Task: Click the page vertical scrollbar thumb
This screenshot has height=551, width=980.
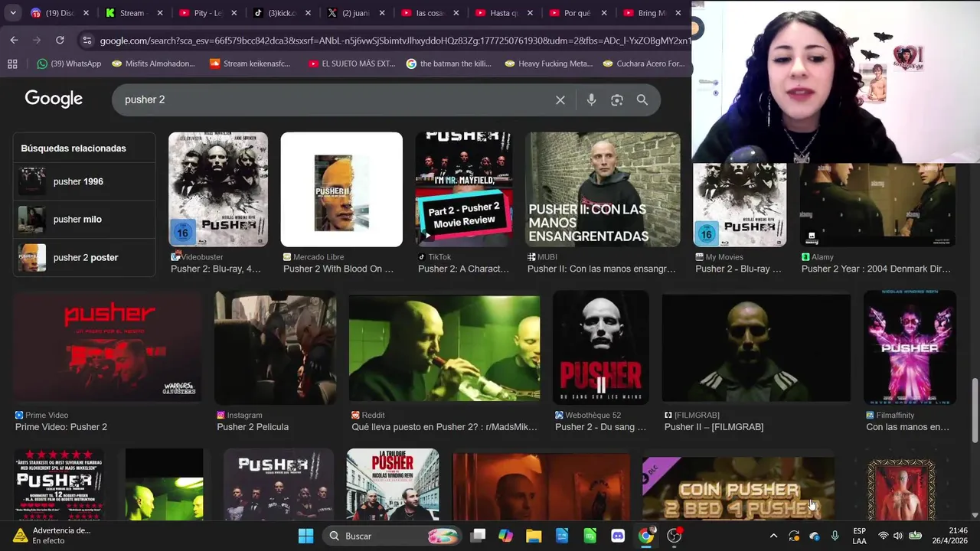Action: click(x=975, y=409)
